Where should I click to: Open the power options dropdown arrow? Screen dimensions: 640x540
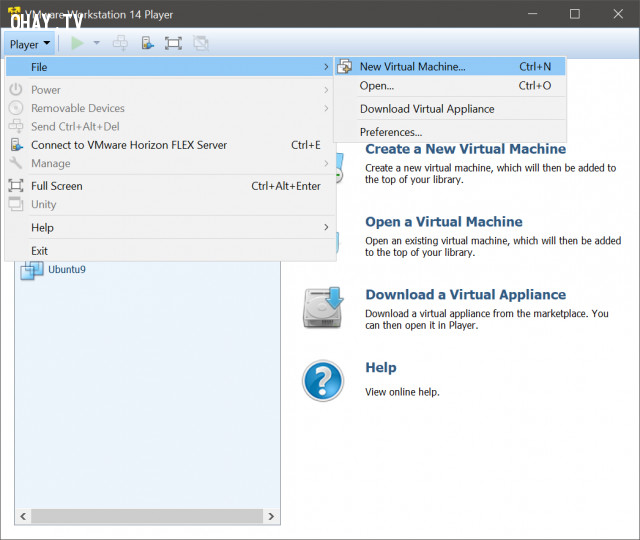pos(96,42)
